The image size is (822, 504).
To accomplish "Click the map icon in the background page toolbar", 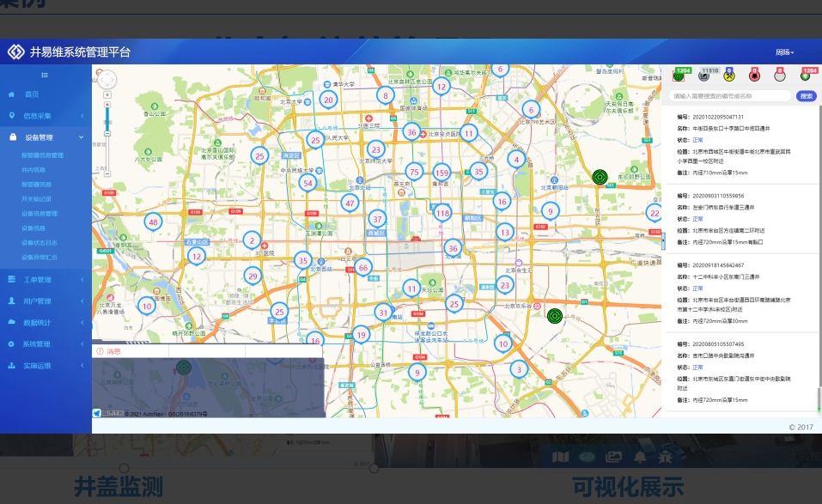I will point(560,457).
